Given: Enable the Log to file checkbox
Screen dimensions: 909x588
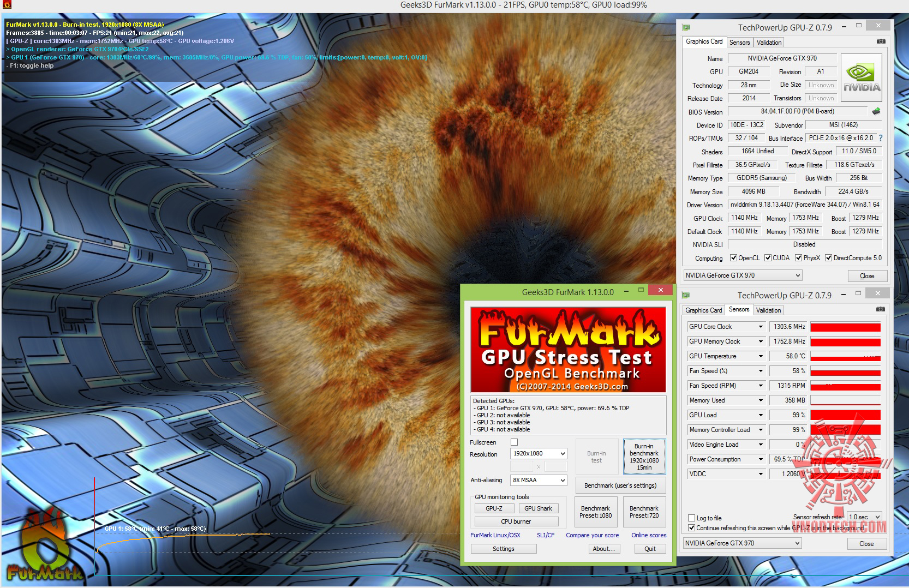Looking at the screenshot, I should point(692,518).
